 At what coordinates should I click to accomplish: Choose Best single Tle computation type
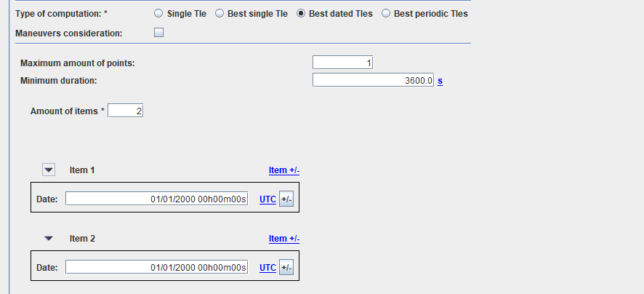220,14
